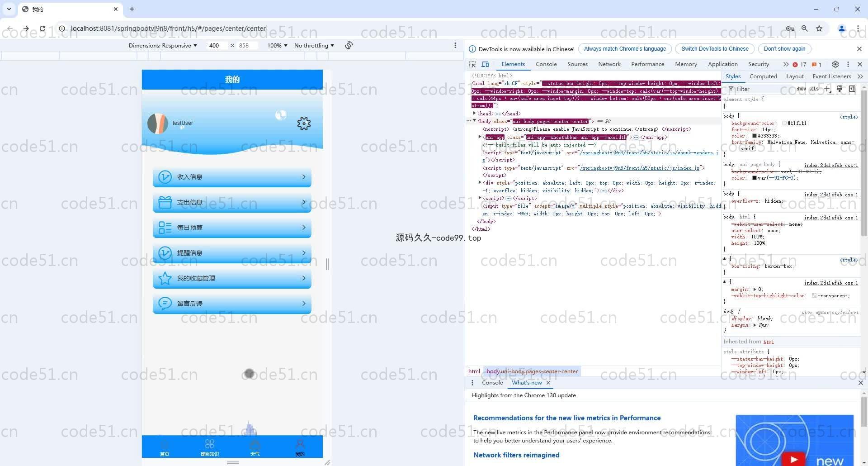Image resolution: width=868 pixels, height=466 pixels.
Task: Switch to the Console tab
Action: [x=546, y=64]
